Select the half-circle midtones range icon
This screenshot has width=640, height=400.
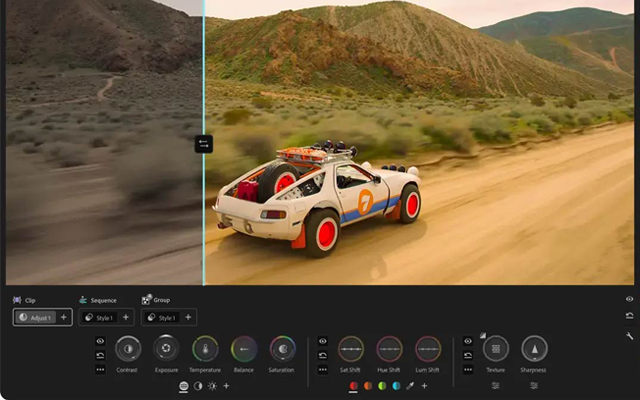click(x=198, y=386)
